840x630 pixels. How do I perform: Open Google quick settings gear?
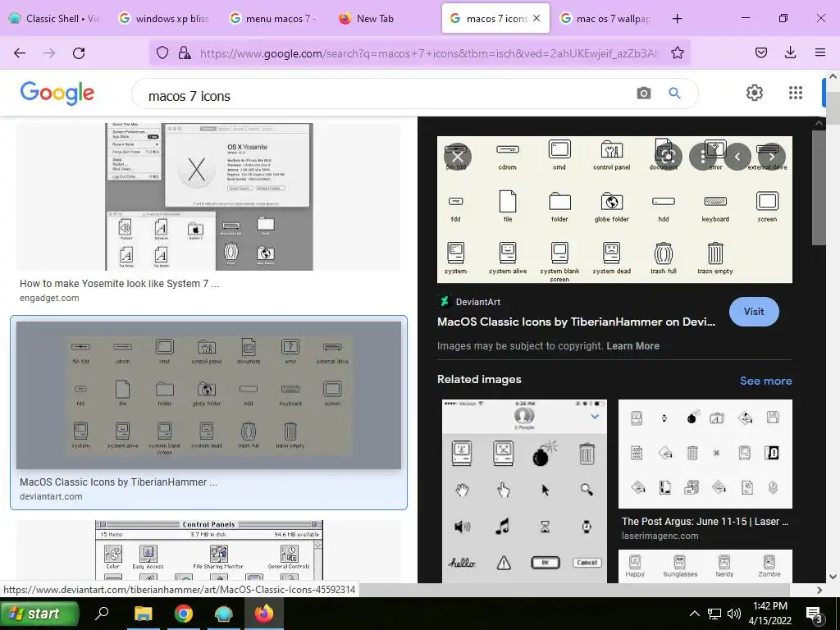pos(755,93)
